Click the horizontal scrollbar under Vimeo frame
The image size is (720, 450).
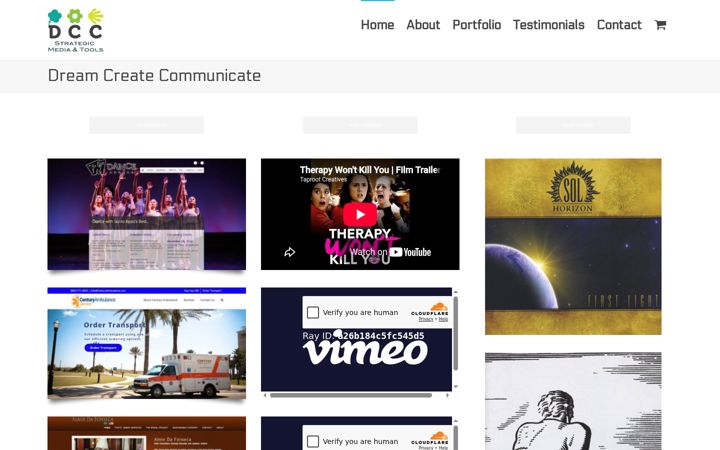click(351, 395)
